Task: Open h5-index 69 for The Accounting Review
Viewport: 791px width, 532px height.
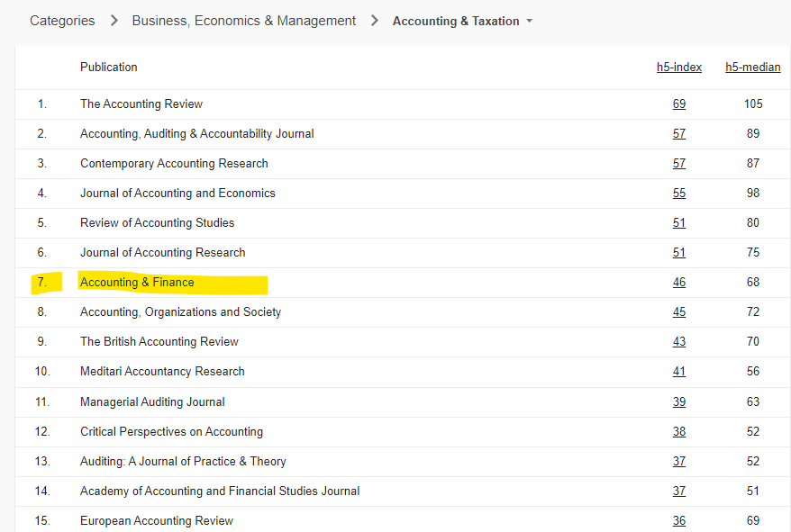Action: pos(679,104)
